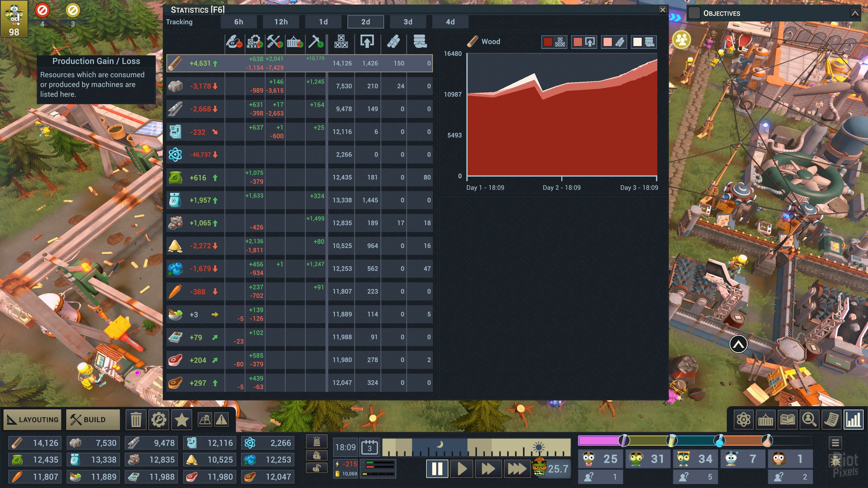Screen dimensions: 868x488
Task: Click the gear-wrench maintenance icon
Action: coord(159,420)
